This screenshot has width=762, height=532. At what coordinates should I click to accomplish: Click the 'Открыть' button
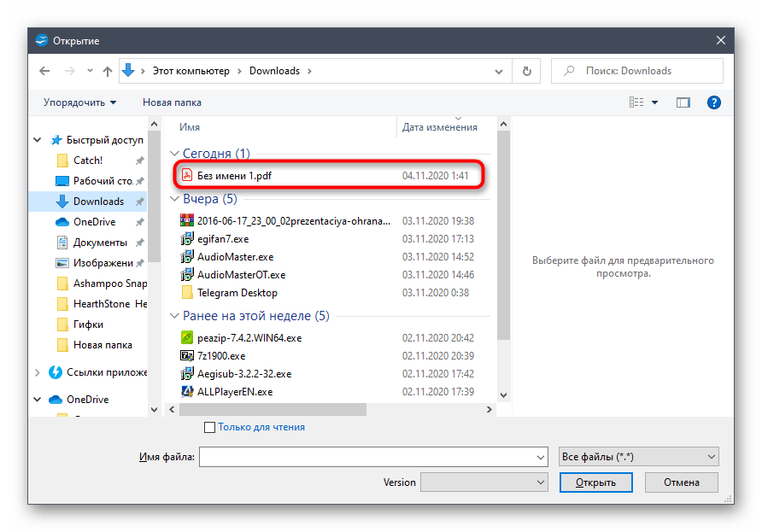coord(595,482)
